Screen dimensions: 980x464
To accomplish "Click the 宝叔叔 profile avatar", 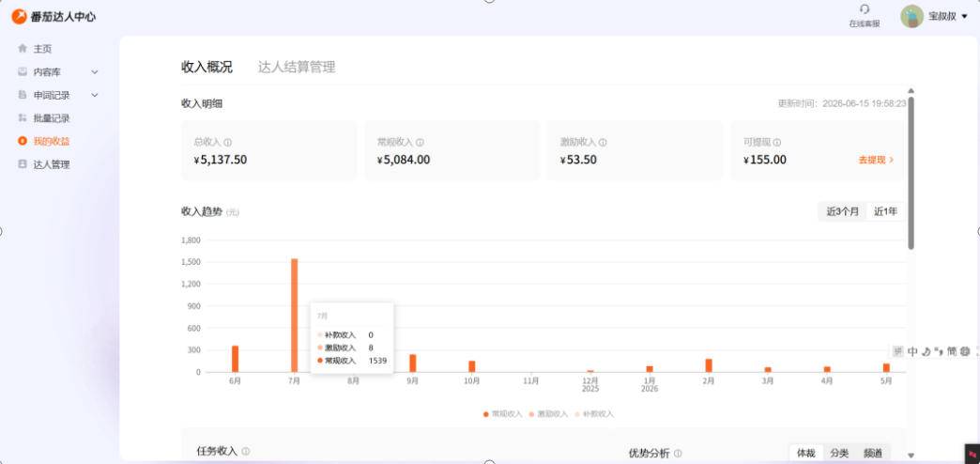I will (x=911, y=17).
